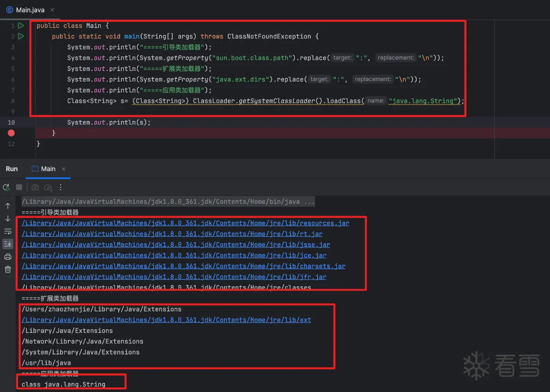Viewport: 550px width, 392px height.
Task: Run the main method from line 2 gutter
Action: coord(21,36)
